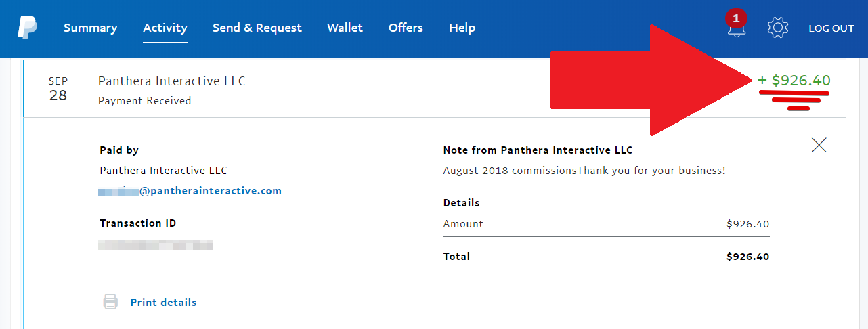Click the Print details link
The height and width of the screenshot is (329, 868).
(x=163, y=302)
